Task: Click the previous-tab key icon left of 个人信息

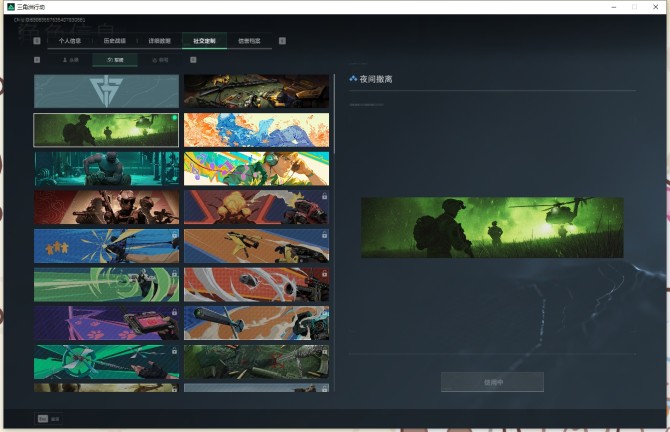Action: pyautogui.click(x=37, y=41)
